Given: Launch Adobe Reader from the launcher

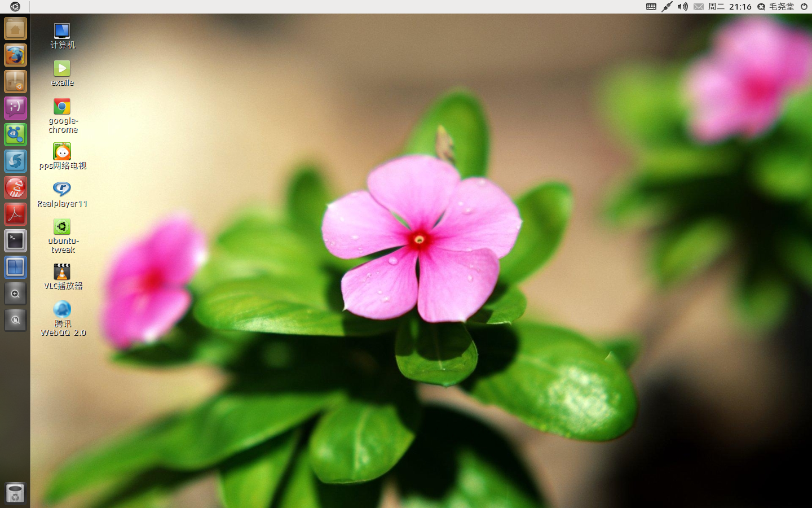Looking at the screenshot, I should click(x=15, y=214).
